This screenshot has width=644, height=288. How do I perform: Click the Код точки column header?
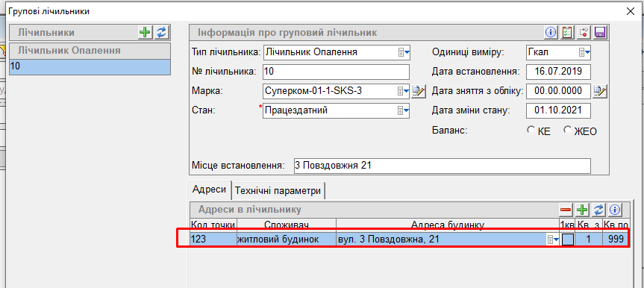point(213,225)
